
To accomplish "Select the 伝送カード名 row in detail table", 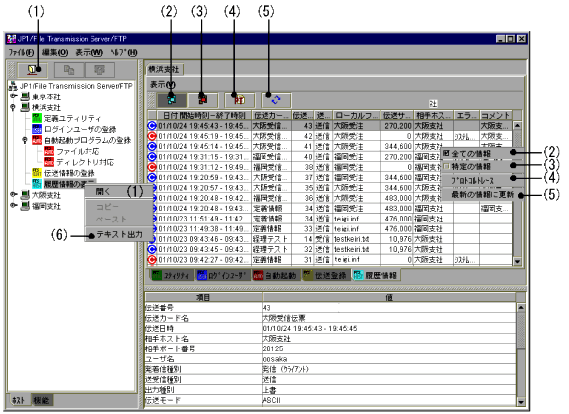I will [330, 318].
